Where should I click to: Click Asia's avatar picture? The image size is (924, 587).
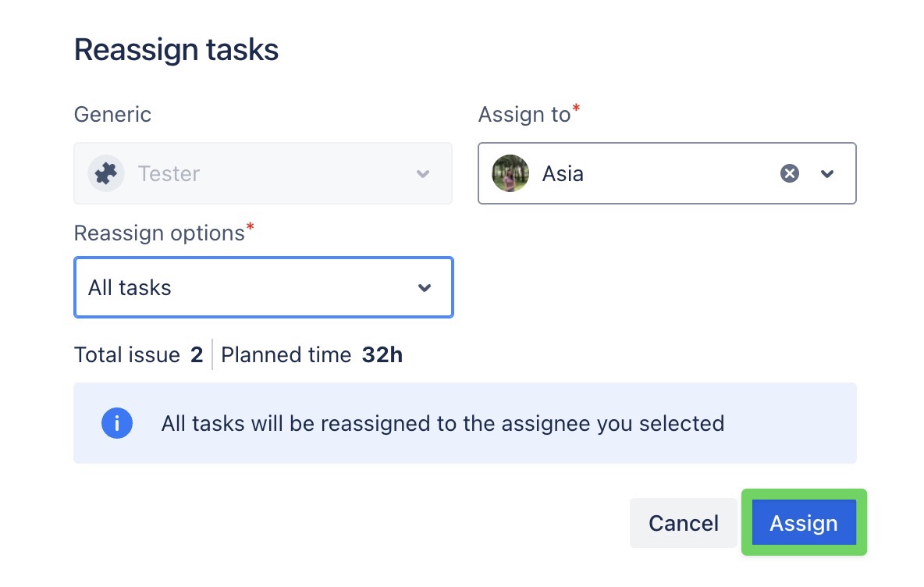tap(510, 173)
